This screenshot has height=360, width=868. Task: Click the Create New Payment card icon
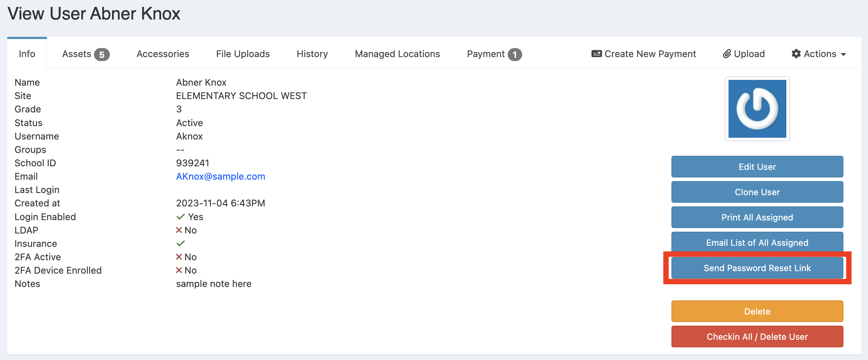tap(596, 54)
